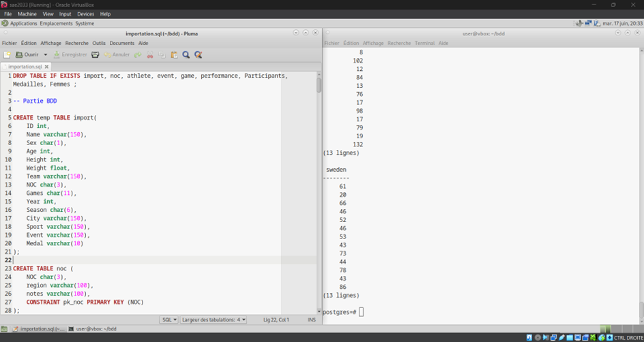Copy selection using the copy icon

(162, 55)
